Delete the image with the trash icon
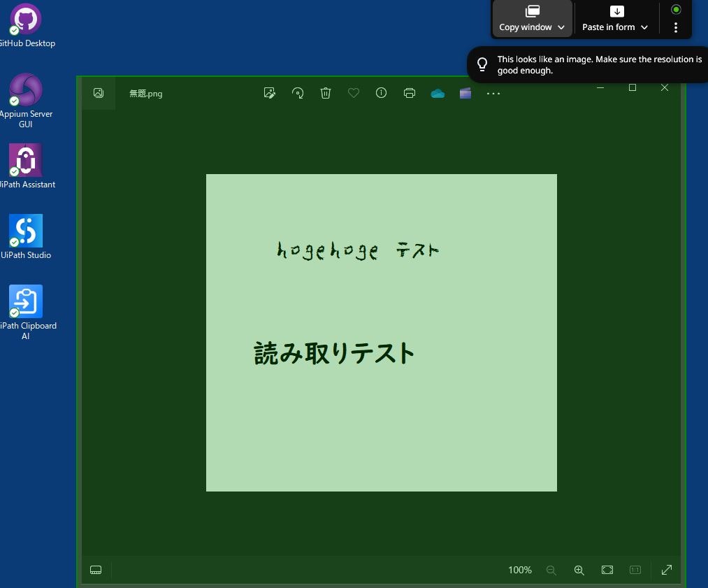Viewport: 708px width, 588px height. click(326, 93)
